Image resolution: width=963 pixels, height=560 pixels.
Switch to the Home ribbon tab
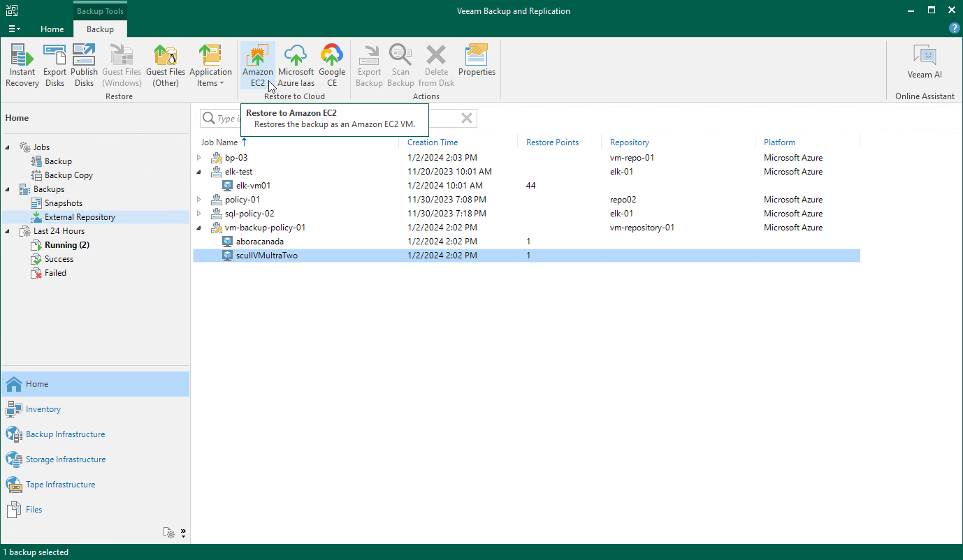coord(52,29)
